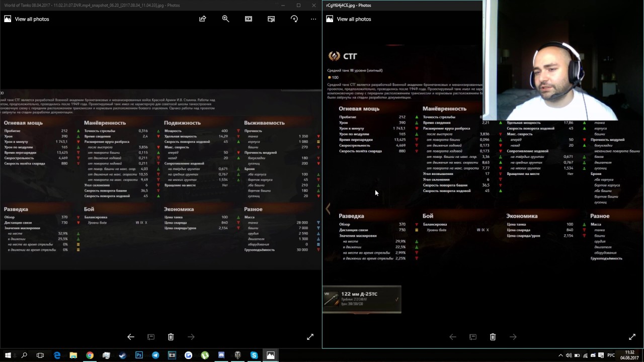The height and width of the screenshot is (362, 644).
Task: Open Windows Start menu
Action: pyautogui.click(x=8, y=355)
